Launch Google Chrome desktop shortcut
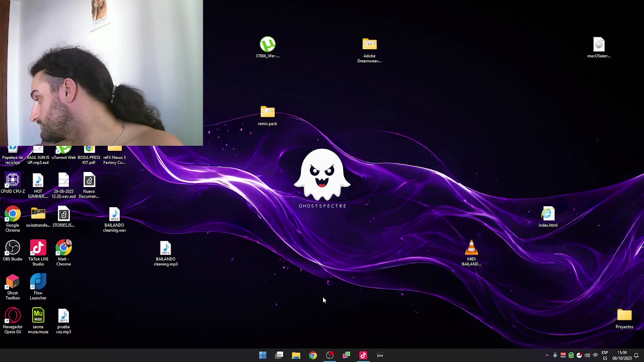Viewport: 644px width, 362px height. coord(13,220)
